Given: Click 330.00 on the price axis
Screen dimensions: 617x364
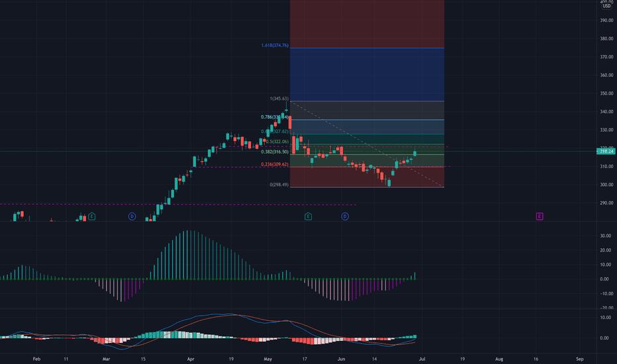Looking at the screenshot, I should [606, 130].
